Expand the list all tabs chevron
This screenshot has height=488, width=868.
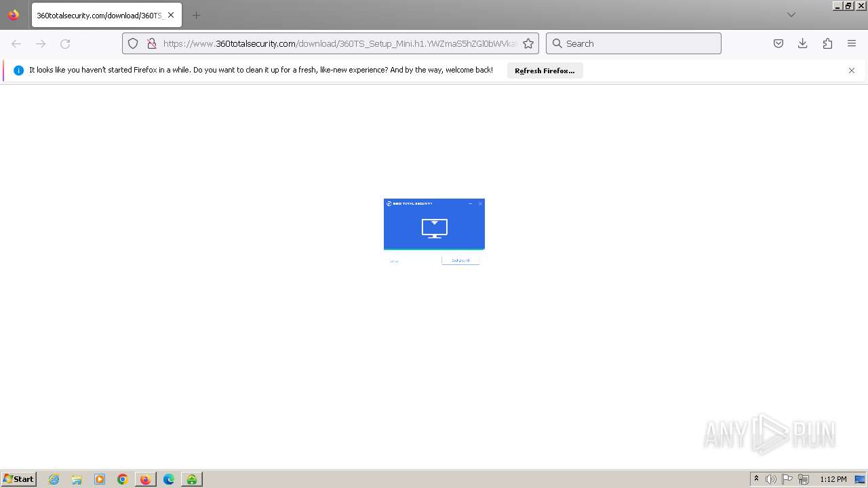pyautogui.click(x=791, y=15)
